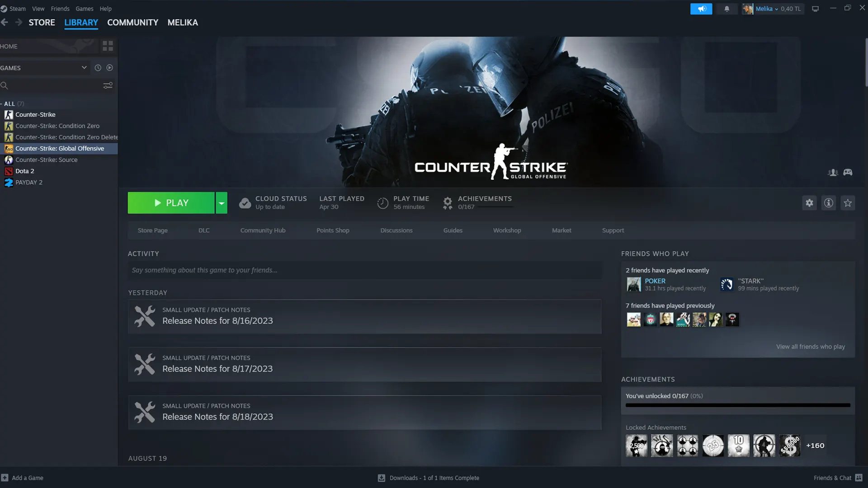This screenshot has height=488, width=868.
Task: Click Big Picture mode monitor icon
Action: click(x=815, y=9)
